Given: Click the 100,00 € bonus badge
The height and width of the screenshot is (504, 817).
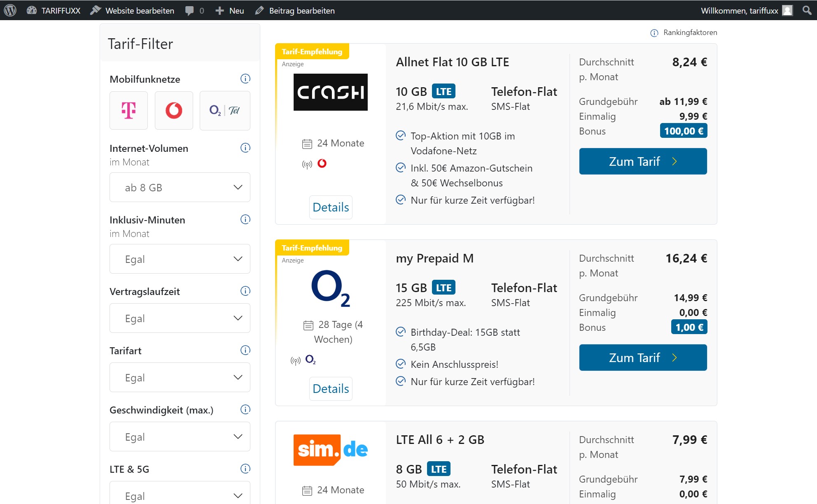Looking at the screenshot, I should pyautogui.click(x=684, y=131).
